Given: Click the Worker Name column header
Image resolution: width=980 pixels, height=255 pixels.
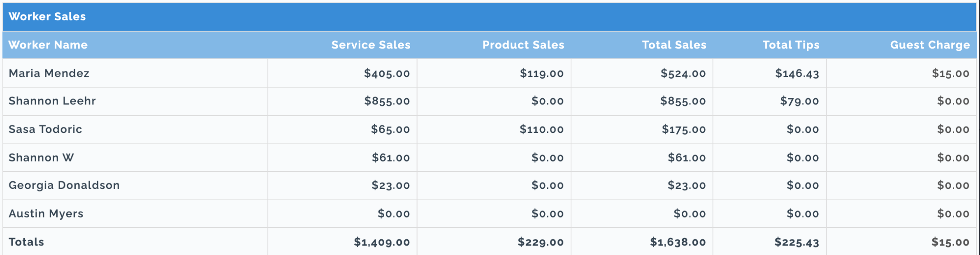Looking at the screenshot, I should (x=48, y=45).
